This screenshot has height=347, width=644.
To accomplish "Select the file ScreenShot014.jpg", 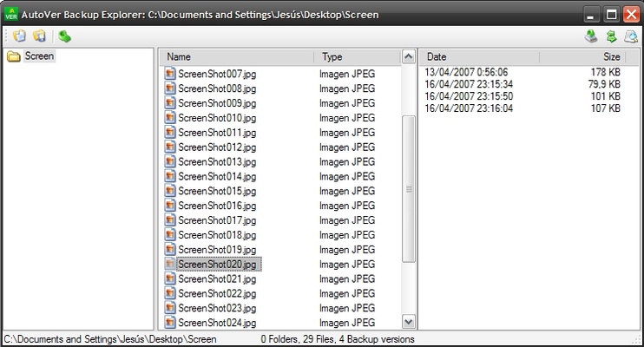I will coord(217,176).
